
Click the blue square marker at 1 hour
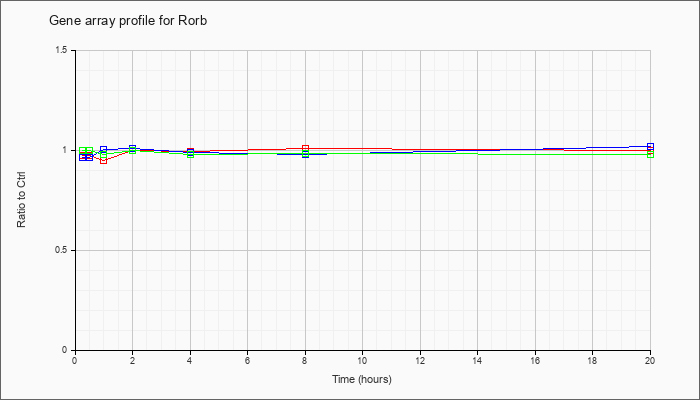[104, 150]
